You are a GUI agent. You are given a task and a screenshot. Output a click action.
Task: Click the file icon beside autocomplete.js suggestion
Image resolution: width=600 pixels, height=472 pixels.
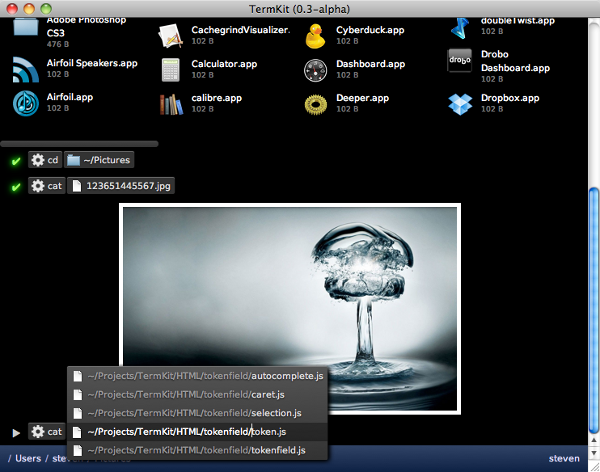78,376
